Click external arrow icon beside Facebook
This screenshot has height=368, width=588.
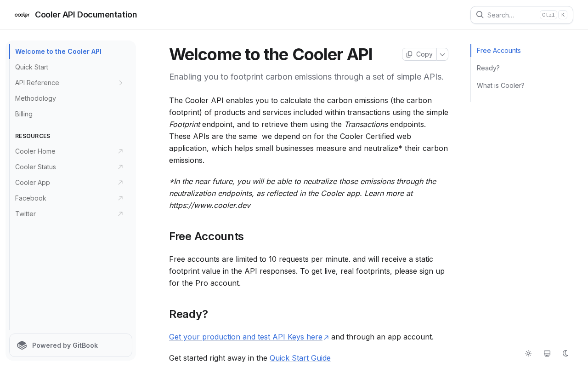[120, 198]
